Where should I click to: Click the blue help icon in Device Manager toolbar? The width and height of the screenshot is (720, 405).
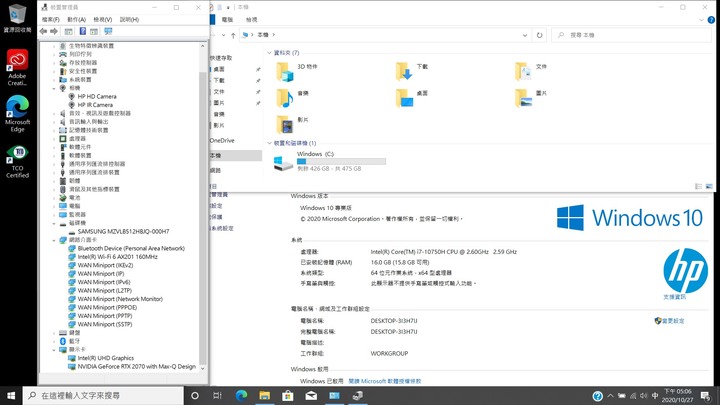click(x=83, y=31)
